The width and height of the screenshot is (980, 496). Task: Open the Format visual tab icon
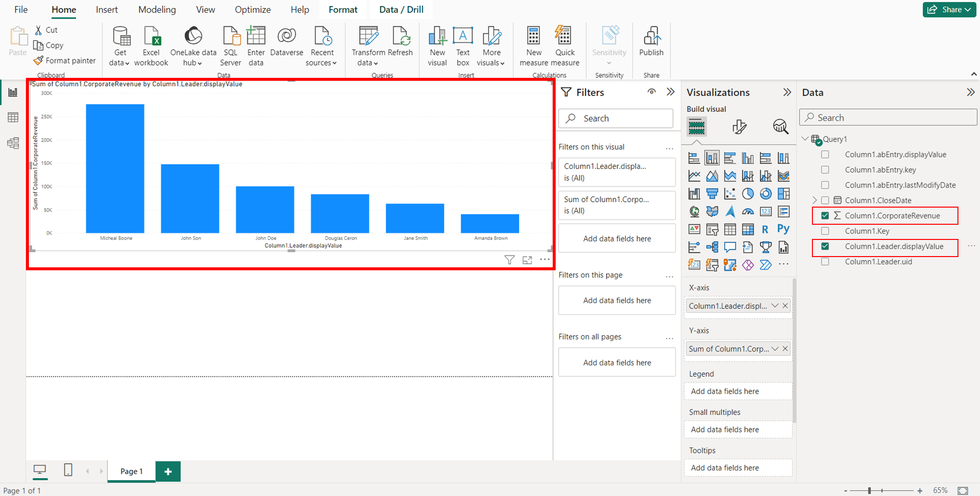pyautogui.click(x=739, y=127)
